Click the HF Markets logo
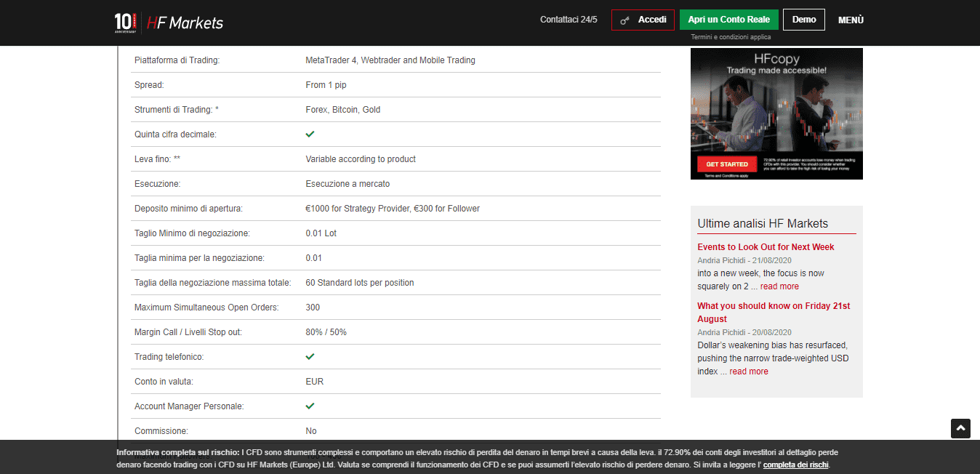Screen dimensions: 980x474 point(185,23)
